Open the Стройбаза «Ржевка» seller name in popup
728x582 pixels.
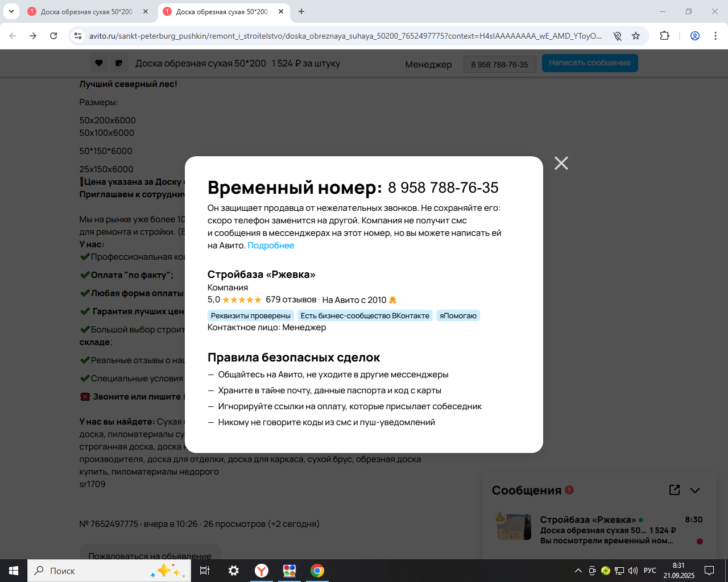point(262,275)
